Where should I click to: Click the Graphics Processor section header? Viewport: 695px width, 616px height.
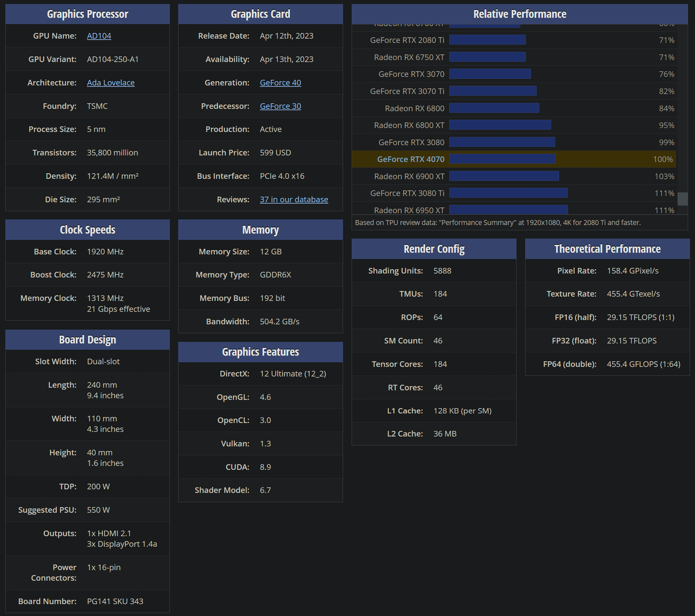pyautogui.click(x=87, y=14)
